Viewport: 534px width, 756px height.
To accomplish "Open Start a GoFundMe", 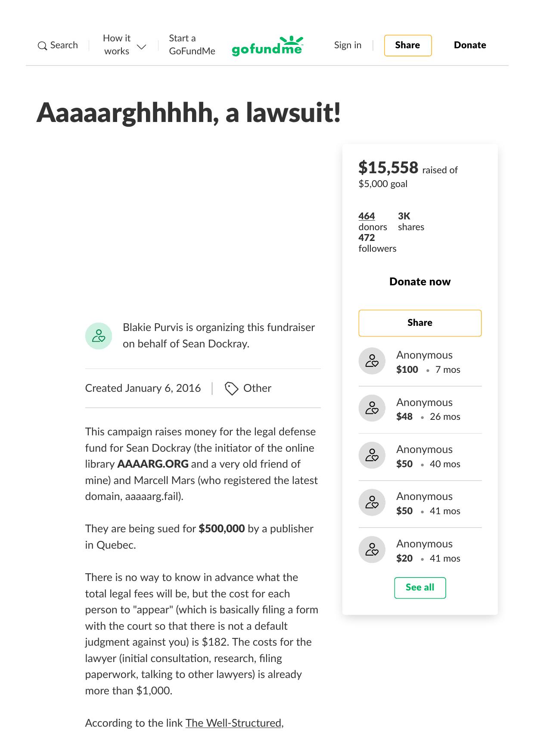I will [x=192, y=45].
